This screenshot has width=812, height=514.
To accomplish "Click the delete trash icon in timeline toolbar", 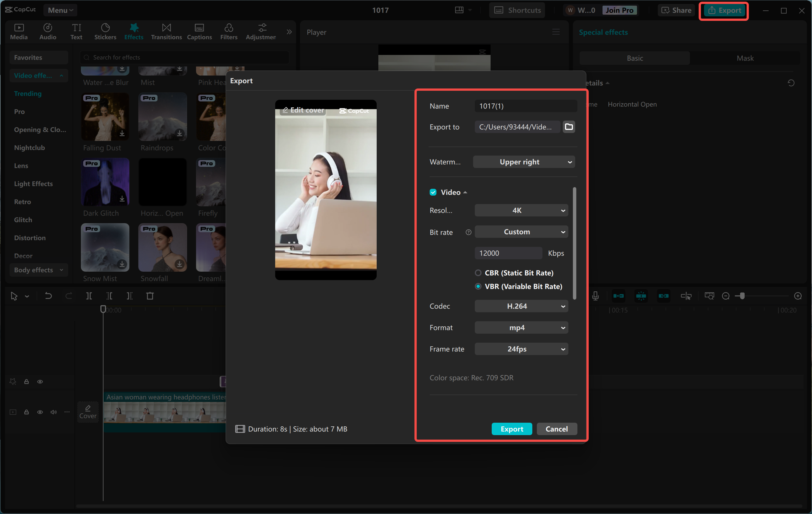I will tap(150, 296).
